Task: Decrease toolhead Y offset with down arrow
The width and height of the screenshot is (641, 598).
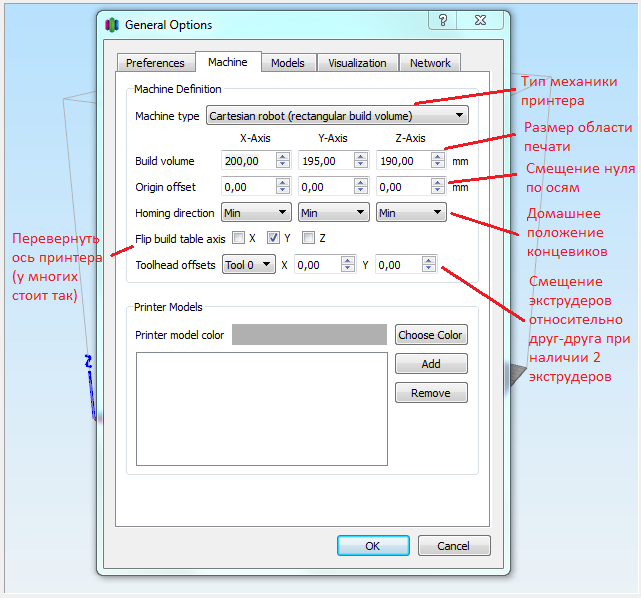Action: [x=429, y=269]
